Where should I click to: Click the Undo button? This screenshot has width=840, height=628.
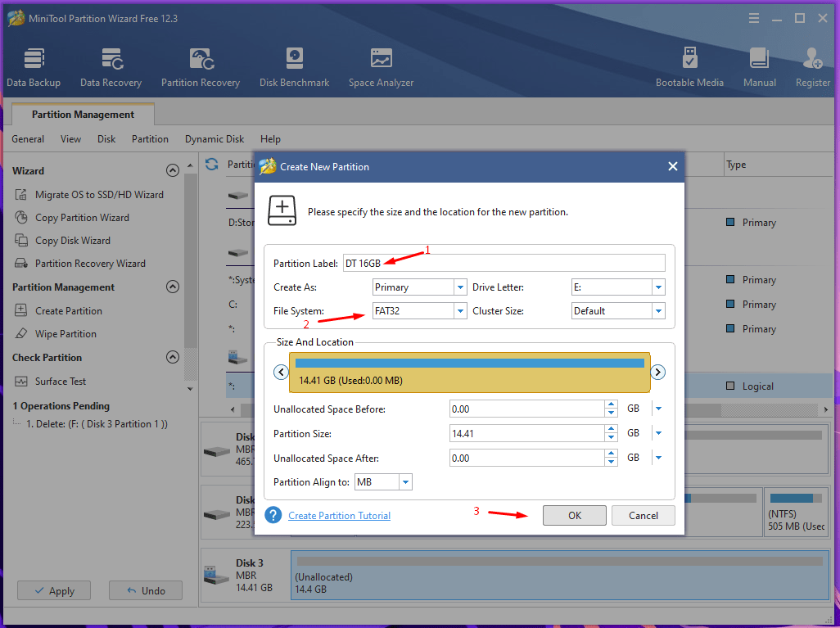point(146,590)
